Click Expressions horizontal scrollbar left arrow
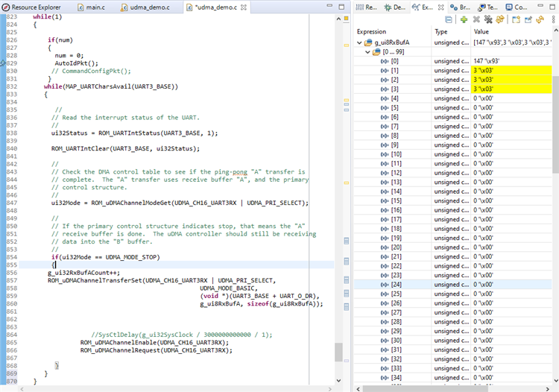Image resolution: width=559 pixels, height=392 pixels. [359, 389]
